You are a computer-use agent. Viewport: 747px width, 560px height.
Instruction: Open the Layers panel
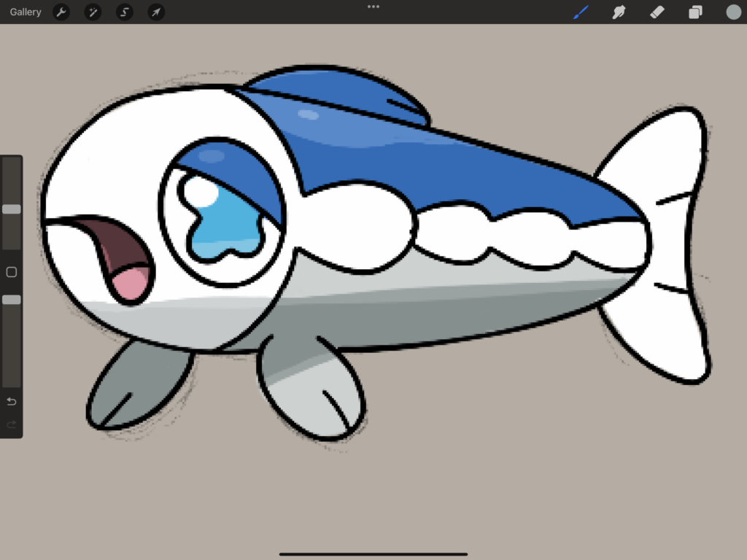point(695,12)
